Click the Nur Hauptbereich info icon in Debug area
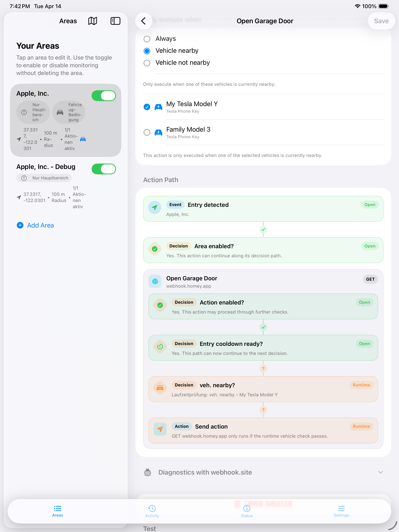 [24, 178]
